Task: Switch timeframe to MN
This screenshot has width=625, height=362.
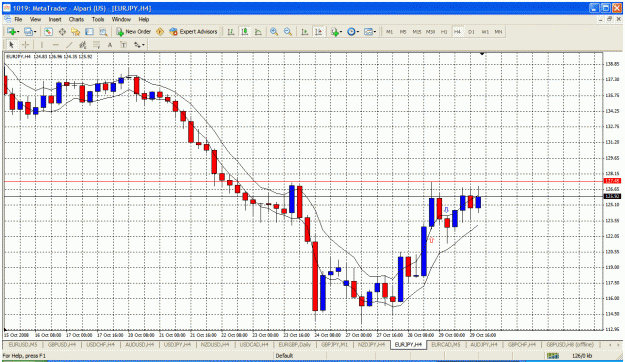Action: (498, 31)
